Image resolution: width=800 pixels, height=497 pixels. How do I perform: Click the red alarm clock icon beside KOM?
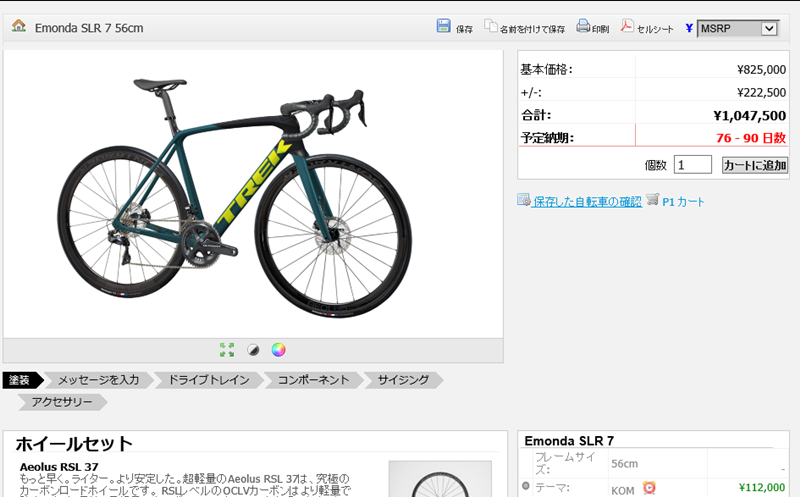(x=649, y=488)
